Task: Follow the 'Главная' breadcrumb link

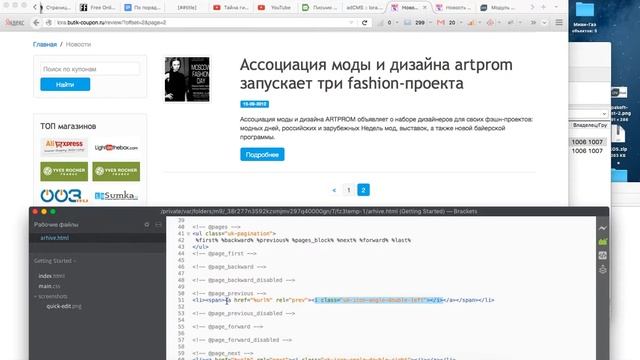Action: pos(45,44)
